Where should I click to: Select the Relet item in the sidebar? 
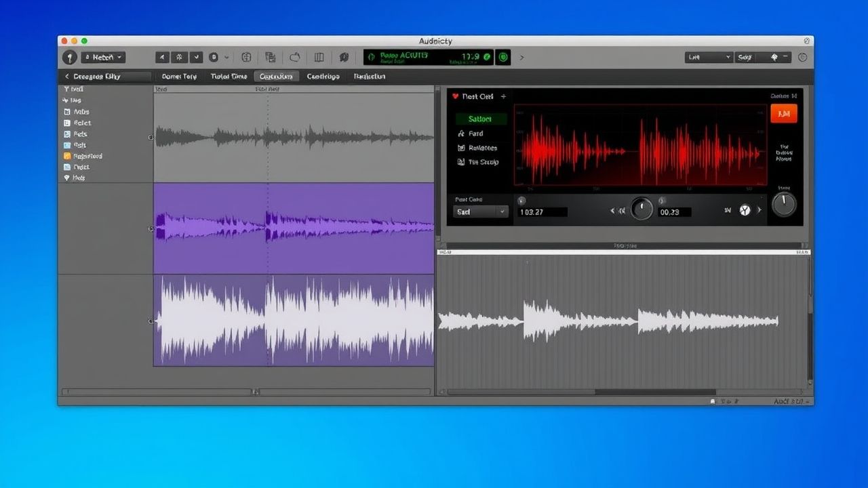click(x=77, y=123)
